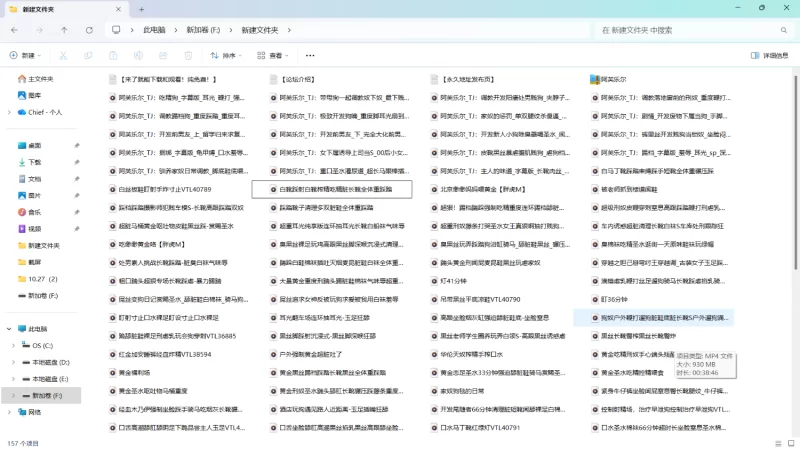Click 新加卷 (F:) in the address bar breadcrumb

(x=203, y=30)
